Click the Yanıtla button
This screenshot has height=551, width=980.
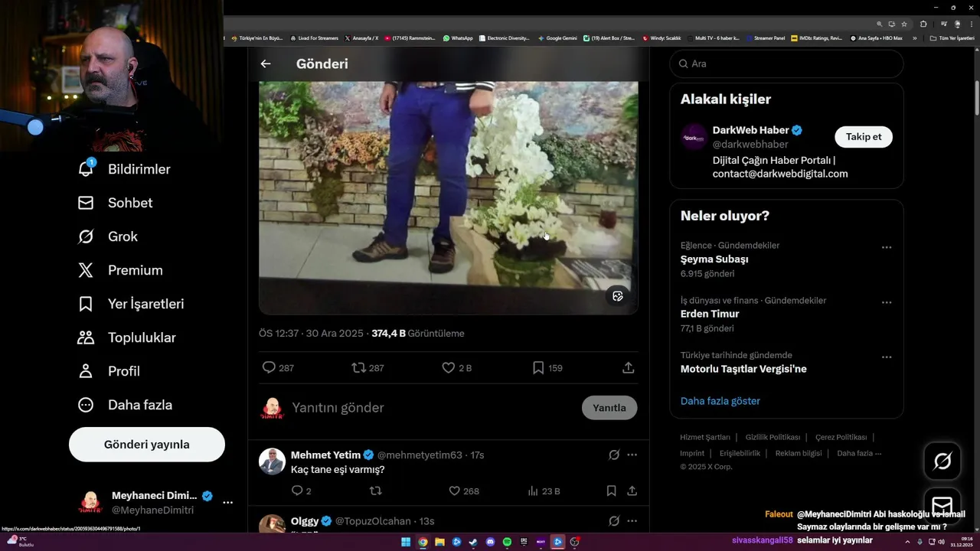click(609, 408)
